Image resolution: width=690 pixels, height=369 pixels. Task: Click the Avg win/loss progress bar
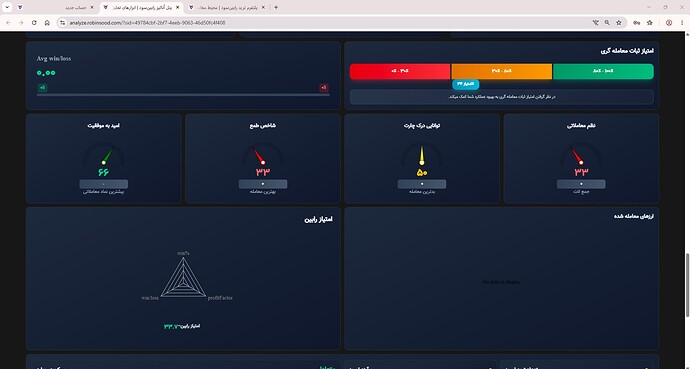(183, 95)
